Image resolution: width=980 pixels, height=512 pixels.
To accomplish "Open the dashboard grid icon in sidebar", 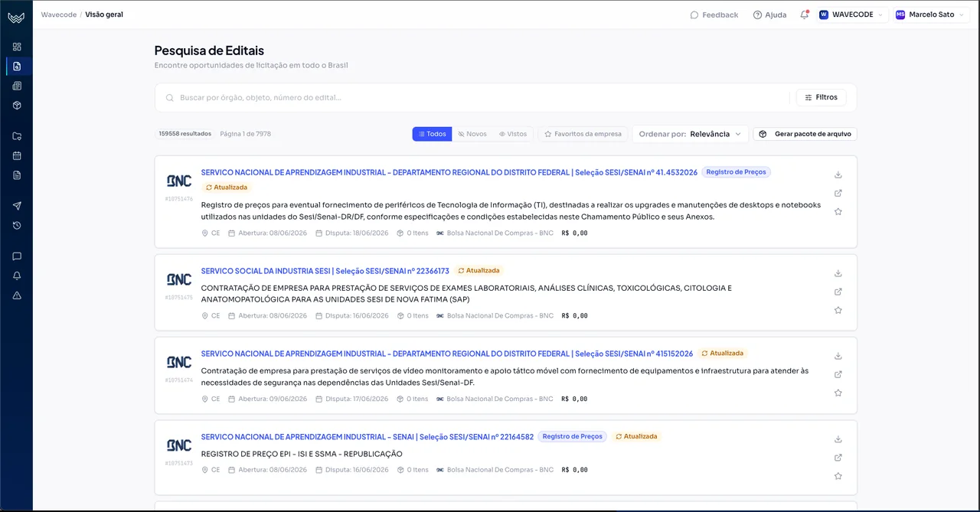I will 17,47.
